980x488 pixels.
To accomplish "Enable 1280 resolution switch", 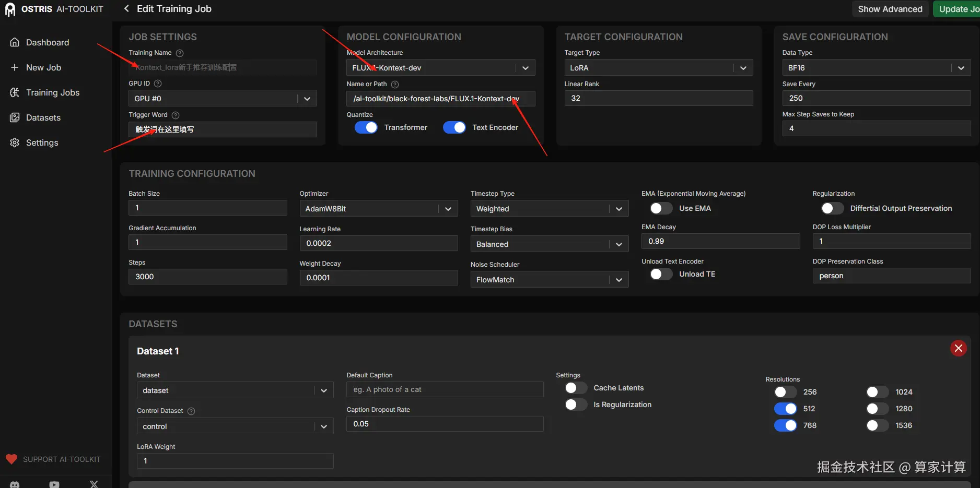I will coord(877,409).
